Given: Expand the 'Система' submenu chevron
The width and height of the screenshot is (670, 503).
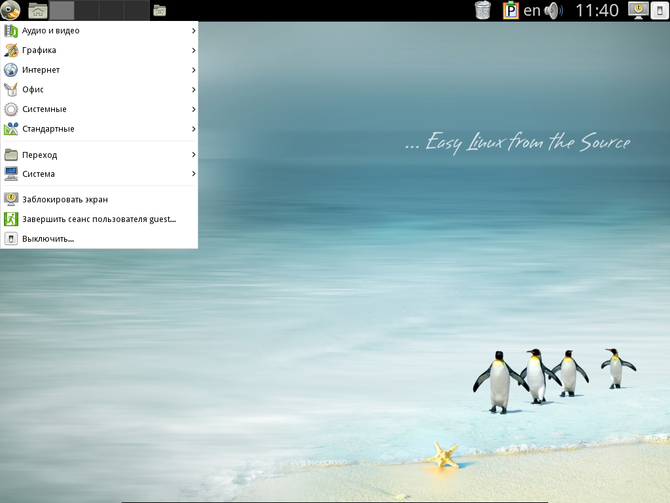Looking at the screenshot, I should pos(194,174).
